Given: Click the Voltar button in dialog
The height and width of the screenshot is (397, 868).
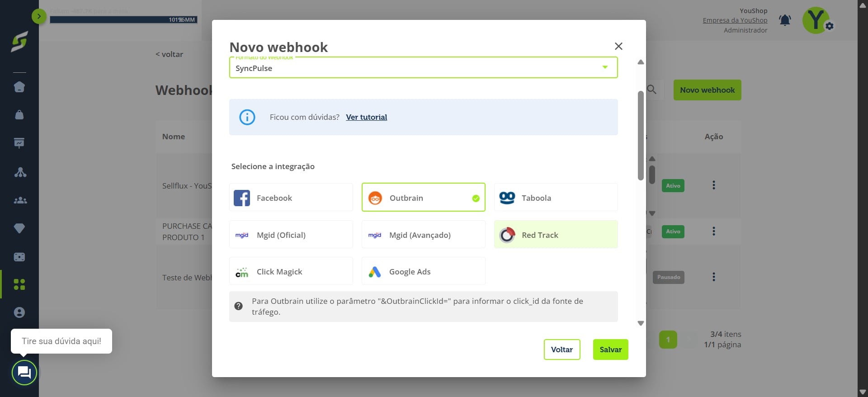Looking at the screenshot, I should [x=562, y=350].
